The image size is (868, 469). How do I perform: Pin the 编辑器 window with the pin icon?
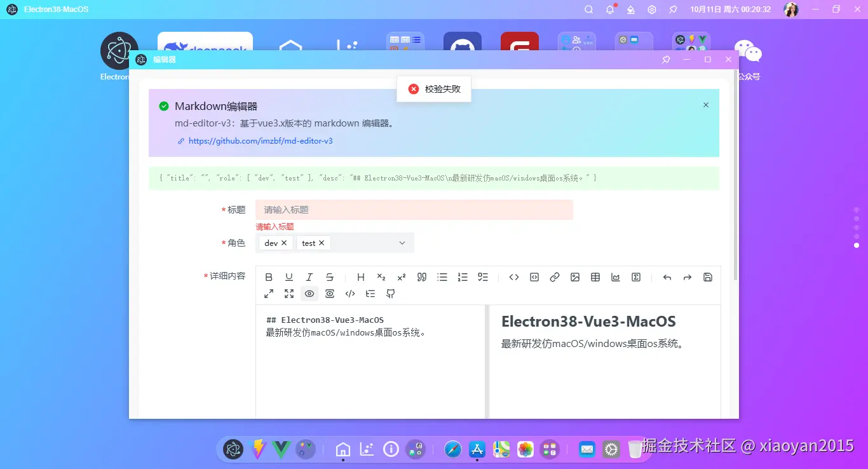(x=665, y=59)
